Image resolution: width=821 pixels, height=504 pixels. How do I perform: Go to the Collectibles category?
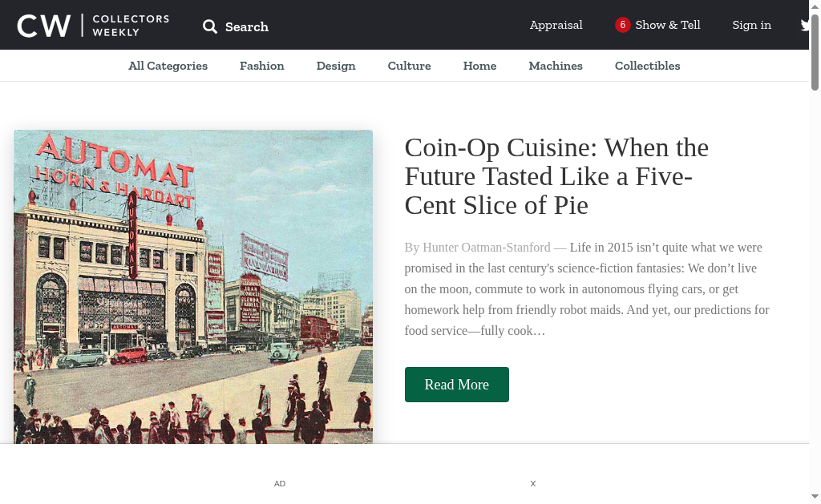tap(647, 66)
